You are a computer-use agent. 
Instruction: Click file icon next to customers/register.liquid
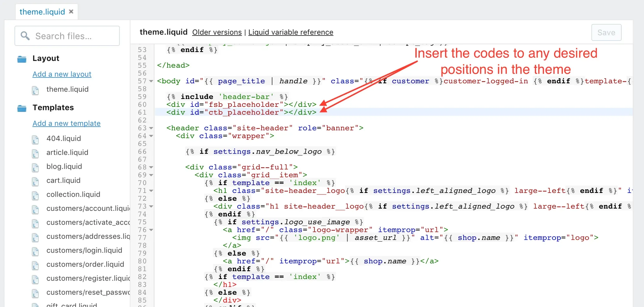click(35, 279)
